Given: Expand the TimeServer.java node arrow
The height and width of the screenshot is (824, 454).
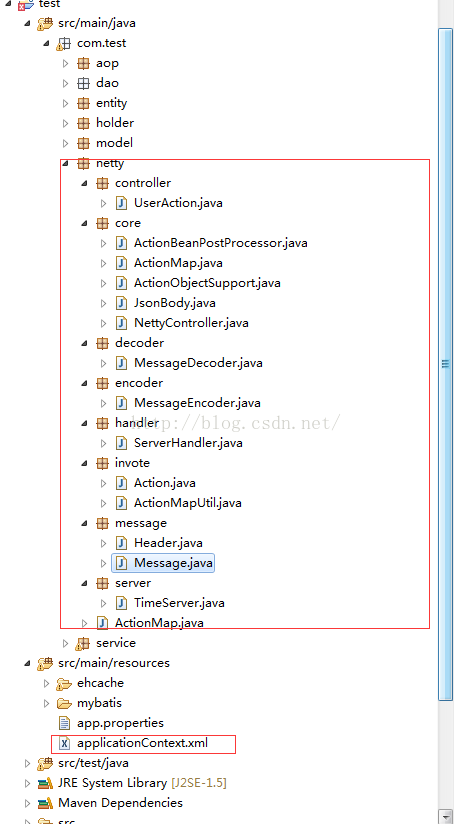Looking at the screenshot, I should pyautogui.click(x=104, y=603).
